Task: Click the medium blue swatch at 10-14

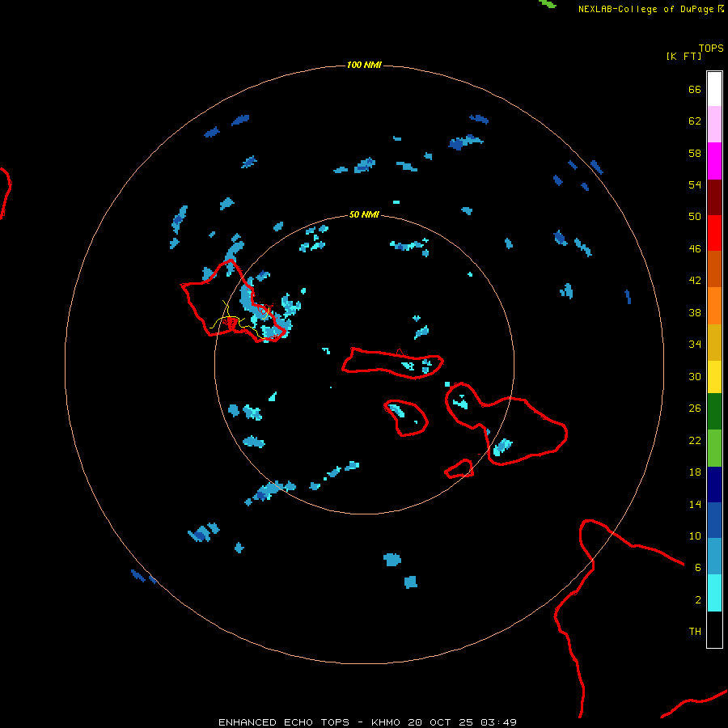Action: [714, 520]
